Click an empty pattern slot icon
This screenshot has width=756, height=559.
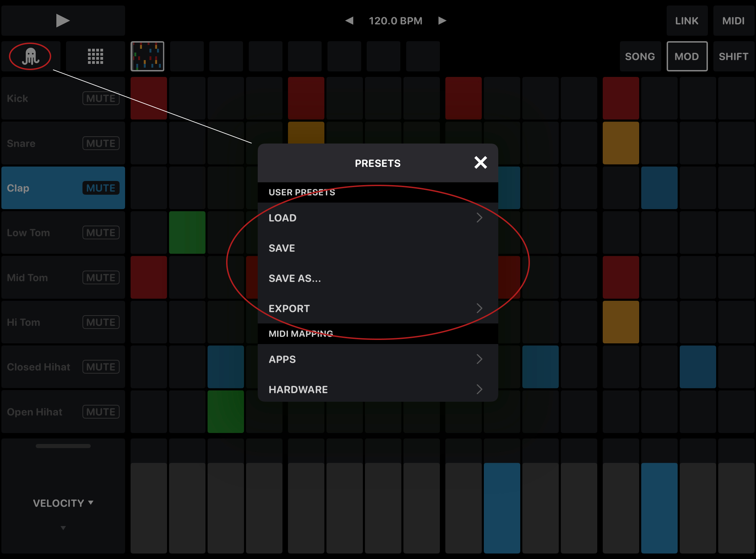click(x=187, y=56)
